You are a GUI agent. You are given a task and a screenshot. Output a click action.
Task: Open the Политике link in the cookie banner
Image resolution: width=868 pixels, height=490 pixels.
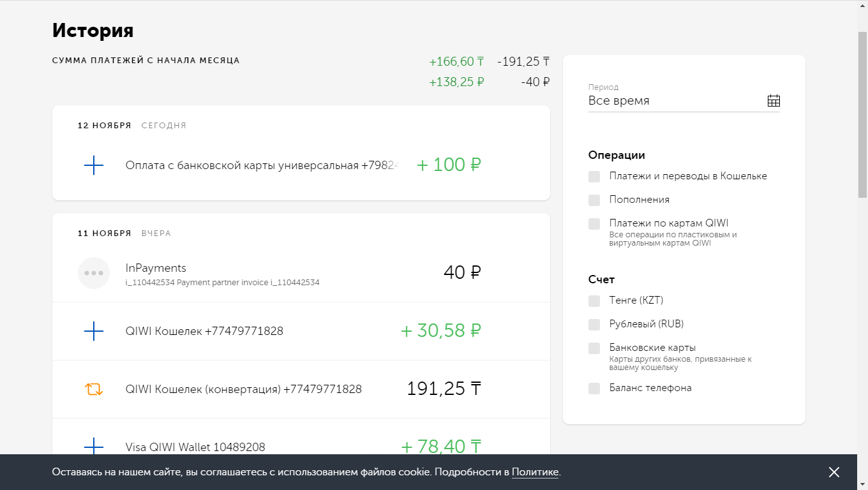535,473
